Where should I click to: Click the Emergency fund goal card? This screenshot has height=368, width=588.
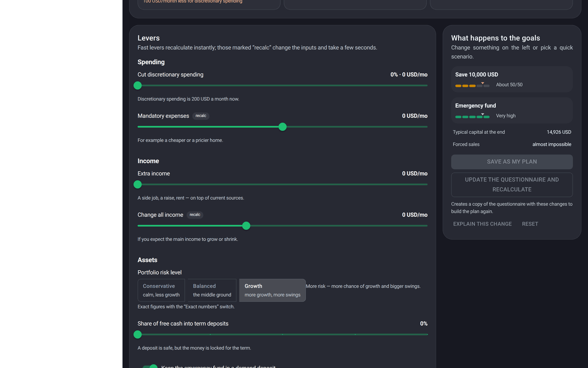512,110
